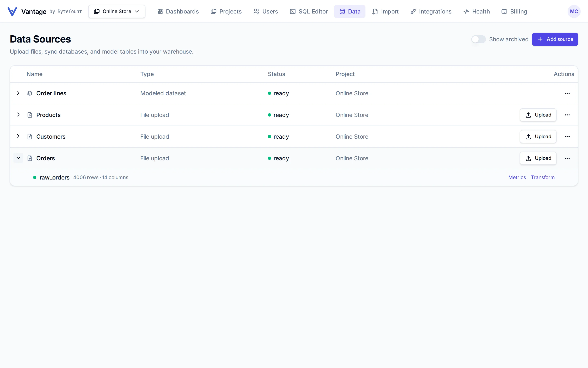Switch to the Users tab
The image size is (588, 368).
tap(266, 11)
